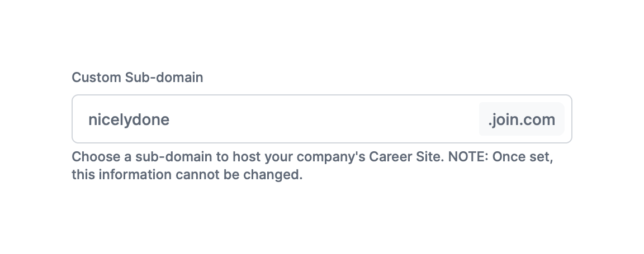Click the "nicelydone" text in the field
This screenshot has height=254, width=644.
tap(129, 119)
